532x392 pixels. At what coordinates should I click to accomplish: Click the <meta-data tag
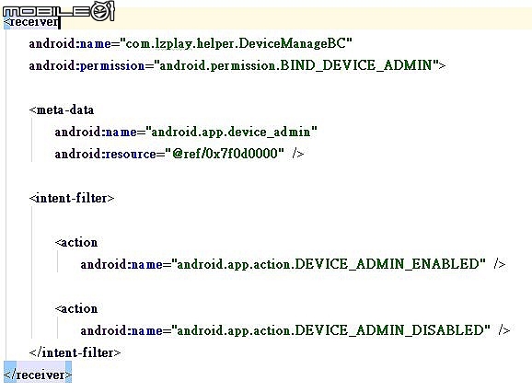click(62, 110)
